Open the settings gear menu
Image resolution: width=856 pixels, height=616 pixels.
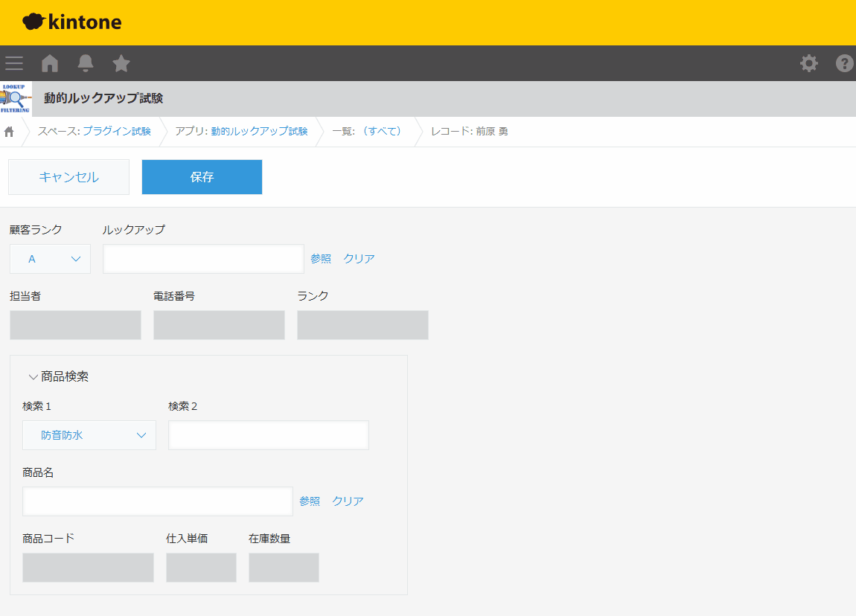(808, 63)
